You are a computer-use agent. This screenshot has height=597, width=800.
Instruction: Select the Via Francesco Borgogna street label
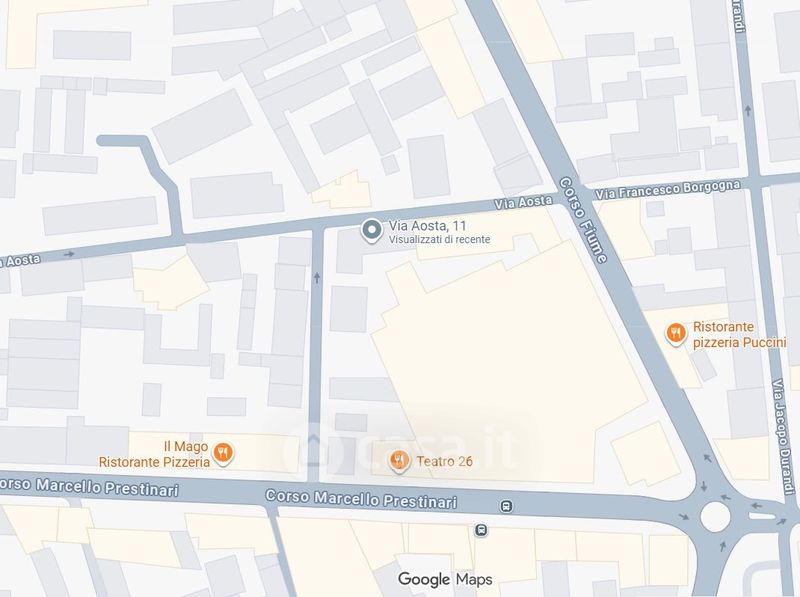pos(668,189)
